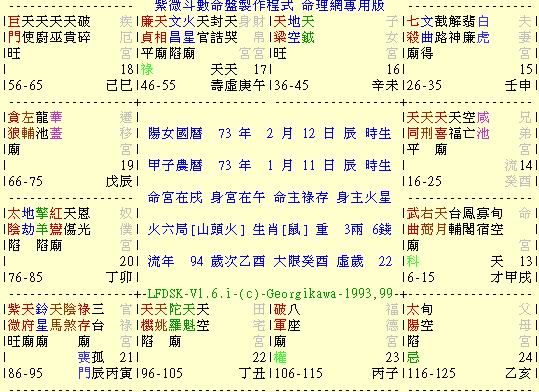Click the text 命主祿存 in the center

coord(301,197)
